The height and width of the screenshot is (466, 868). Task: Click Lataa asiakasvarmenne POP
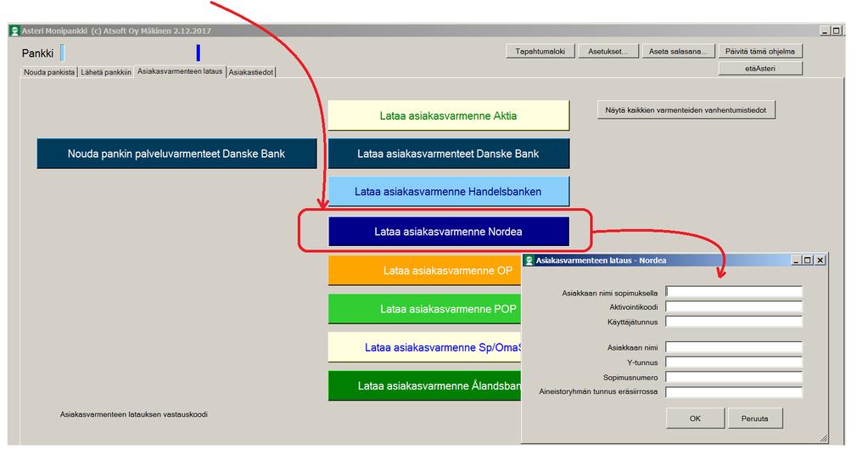coord(425,309)
